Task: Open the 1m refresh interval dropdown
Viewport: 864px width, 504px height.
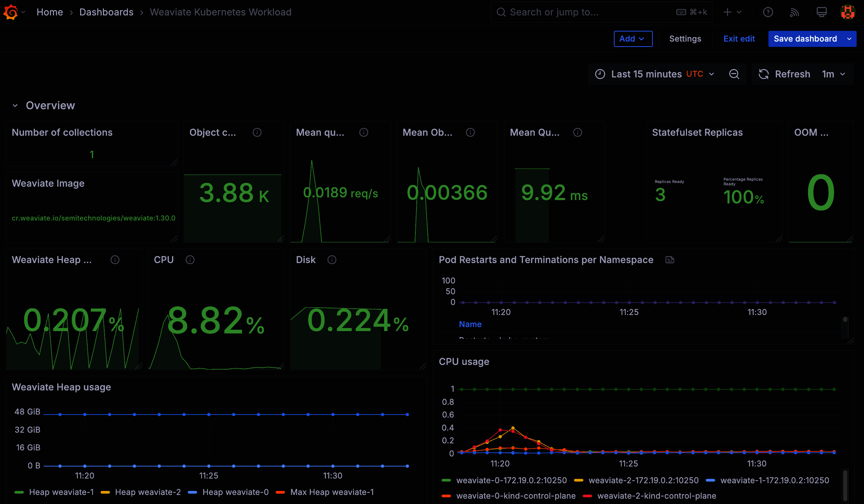Action: pos(833,74)
